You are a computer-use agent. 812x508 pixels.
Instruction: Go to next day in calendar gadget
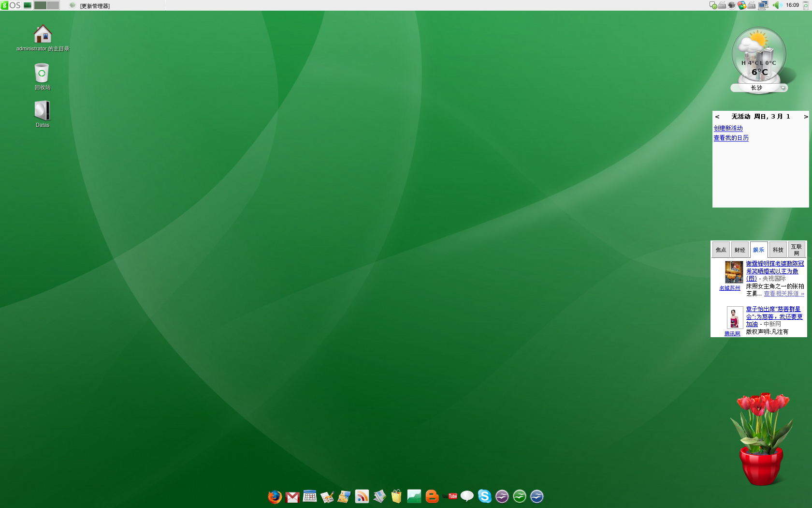pyautogui.click(x=806, y=117)
